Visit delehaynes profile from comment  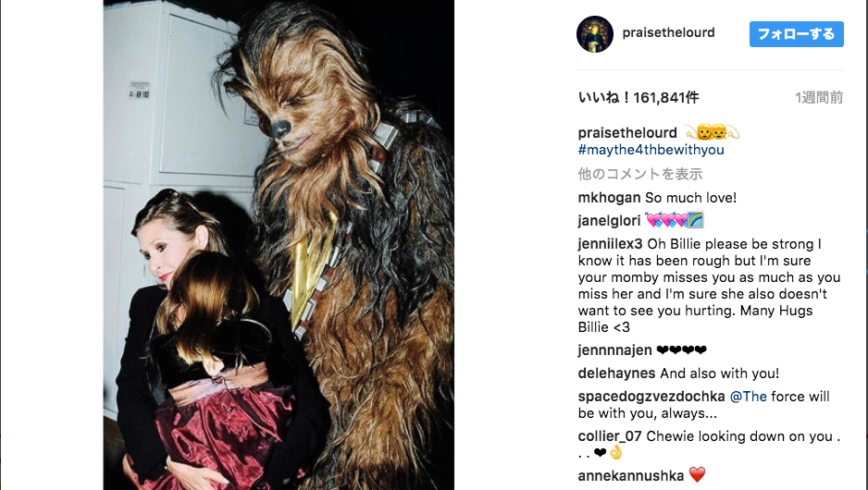pos(616,374)
